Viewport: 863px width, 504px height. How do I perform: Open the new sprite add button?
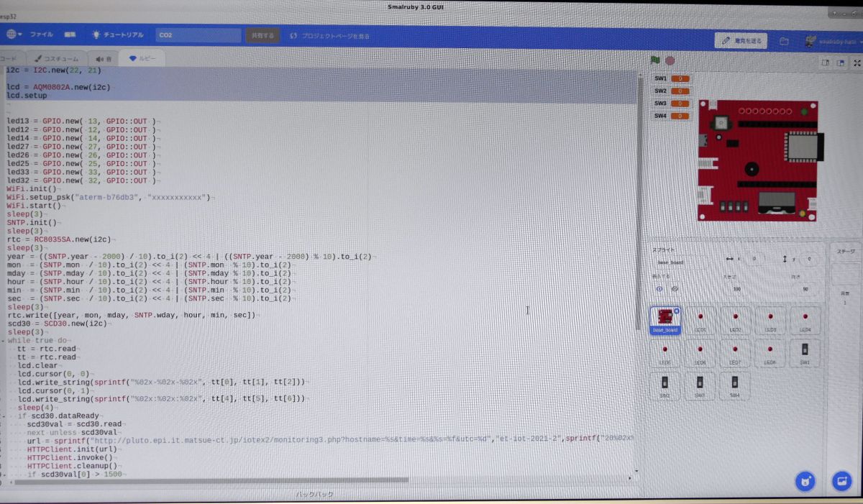click(x=806, y=481)
